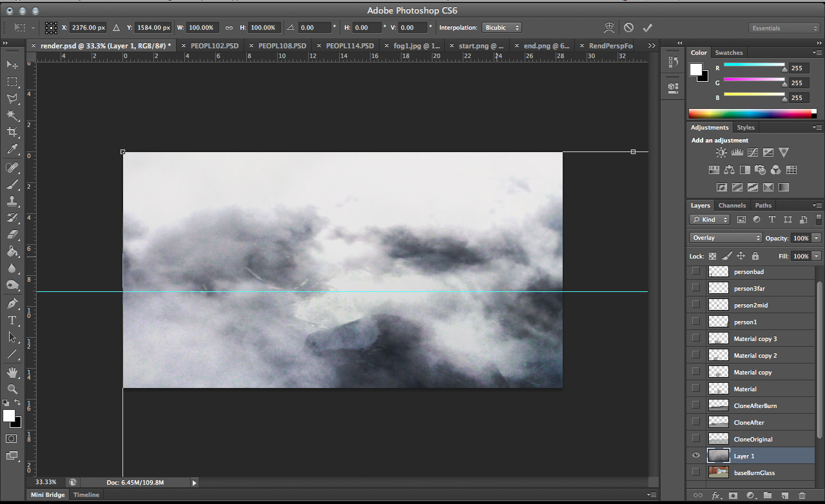
Task: Click the X position input field
Action: pyautogui.click(x=88, y=28)
